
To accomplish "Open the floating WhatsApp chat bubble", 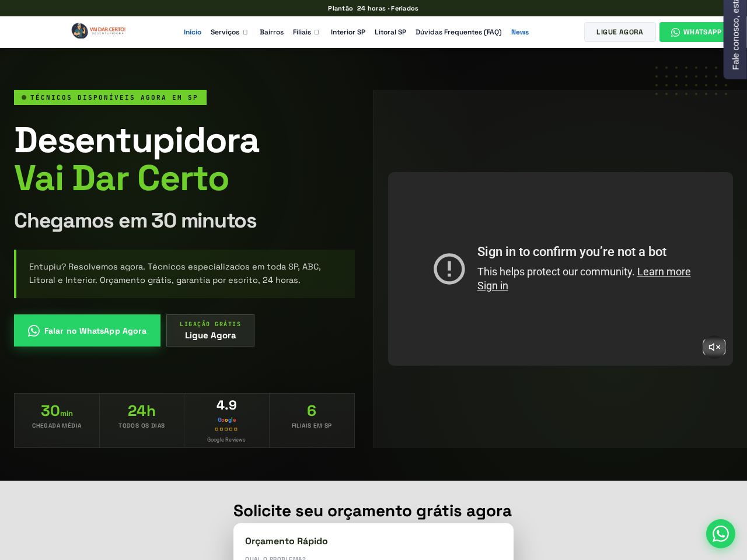I will (721, 534).
